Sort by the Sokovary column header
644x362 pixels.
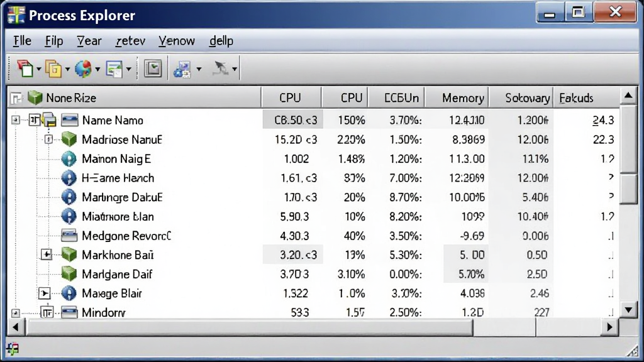pos(521,97)
